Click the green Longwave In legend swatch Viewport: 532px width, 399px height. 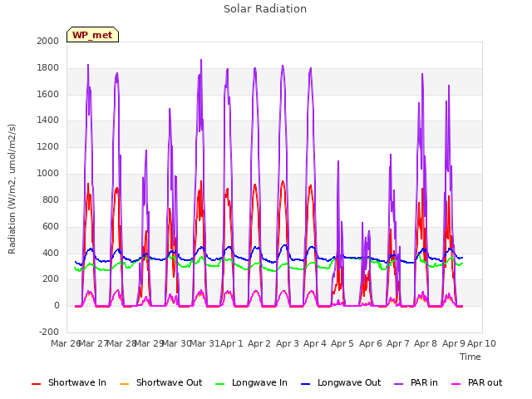click(219, 384)
